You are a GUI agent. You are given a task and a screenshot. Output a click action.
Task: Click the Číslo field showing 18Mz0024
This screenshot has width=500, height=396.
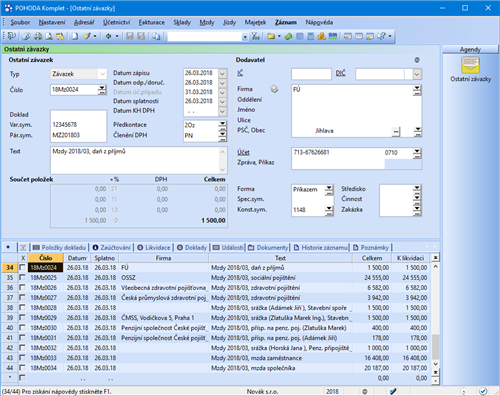click(x=74, y=90)
